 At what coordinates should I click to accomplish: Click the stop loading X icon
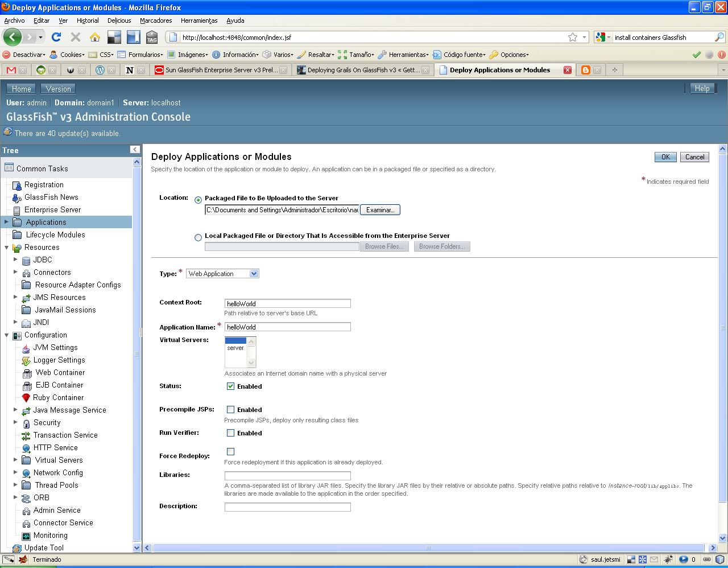(x=76, y=37)
